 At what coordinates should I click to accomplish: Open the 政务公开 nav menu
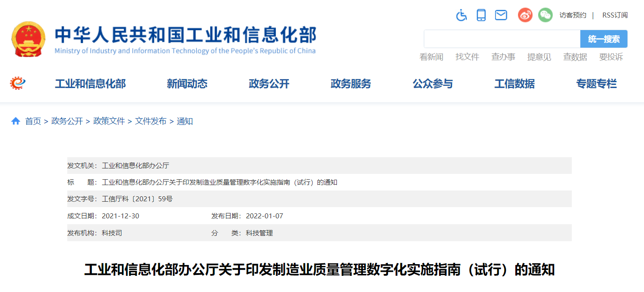(269, 84)
